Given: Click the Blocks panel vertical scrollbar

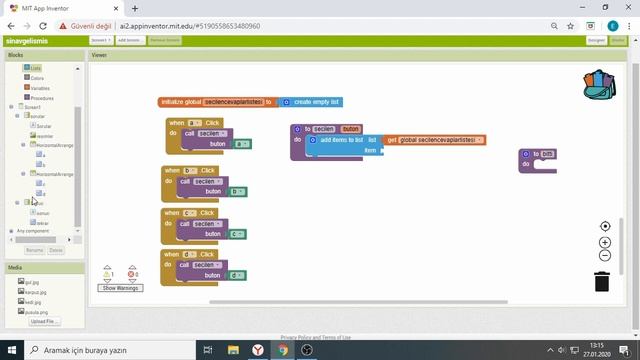Looking at the screenshot, I should pos(78,167).
